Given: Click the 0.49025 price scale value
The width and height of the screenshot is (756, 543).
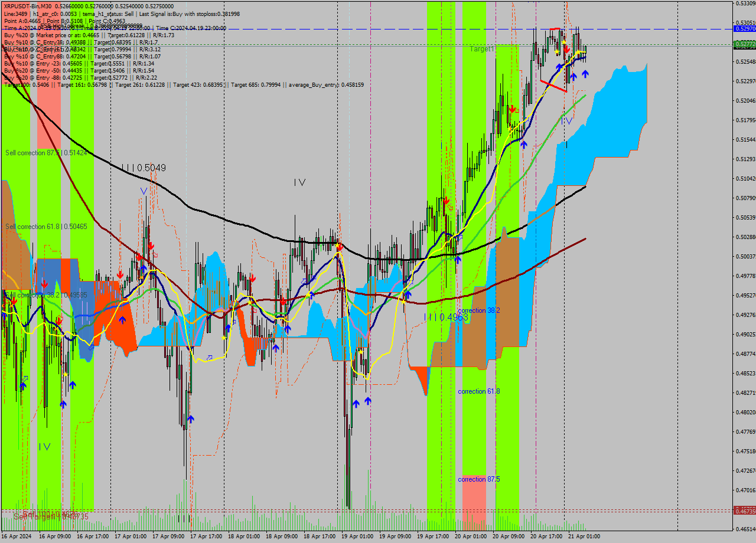Looking at the screenshot, I should 745,334.
